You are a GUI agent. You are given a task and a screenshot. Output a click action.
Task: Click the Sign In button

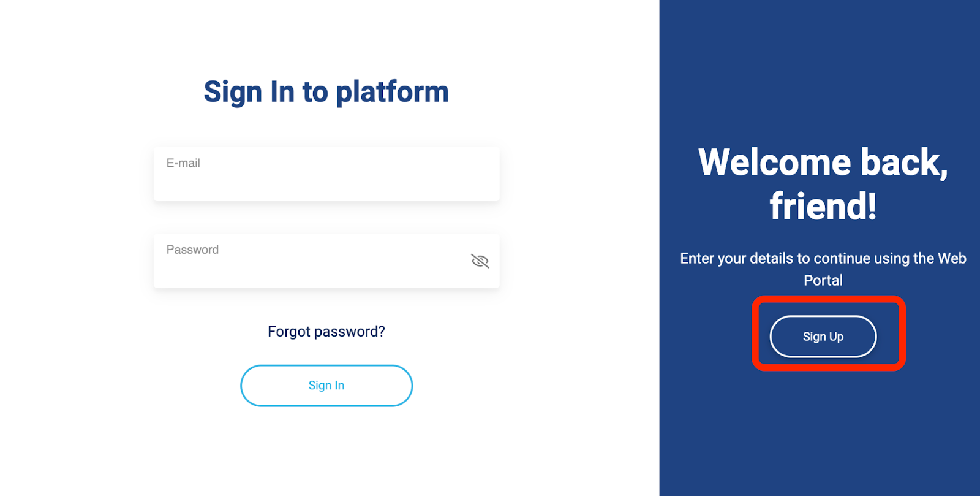326,386
